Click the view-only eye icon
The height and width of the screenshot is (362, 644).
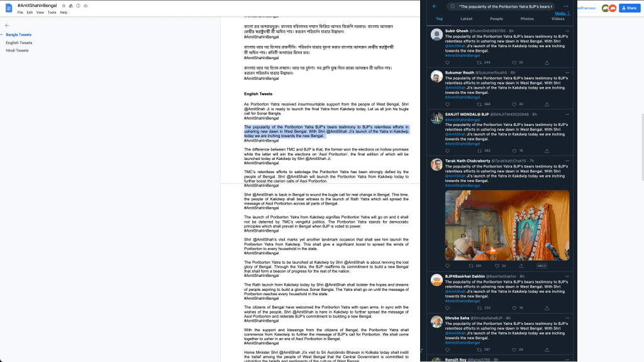point(86,6)
